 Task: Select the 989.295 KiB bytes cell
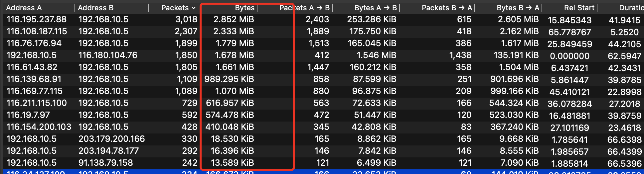229,79
